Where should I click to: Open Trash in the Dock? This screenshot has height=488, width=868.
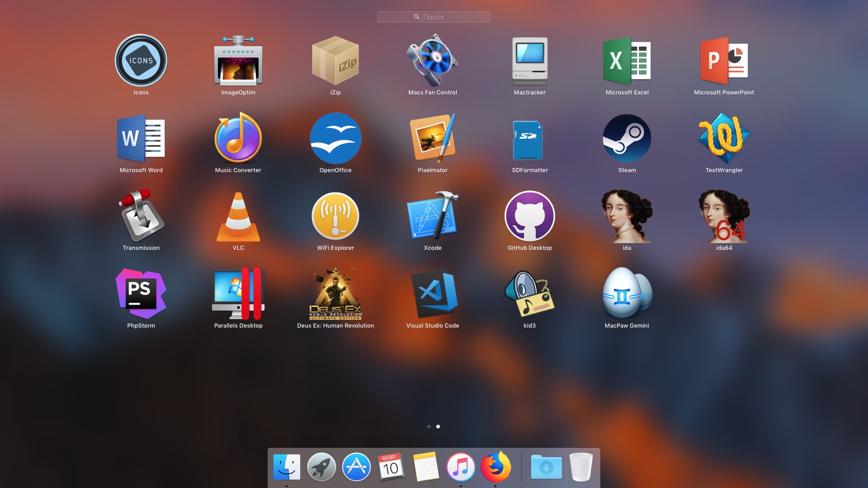pos(581,467)
